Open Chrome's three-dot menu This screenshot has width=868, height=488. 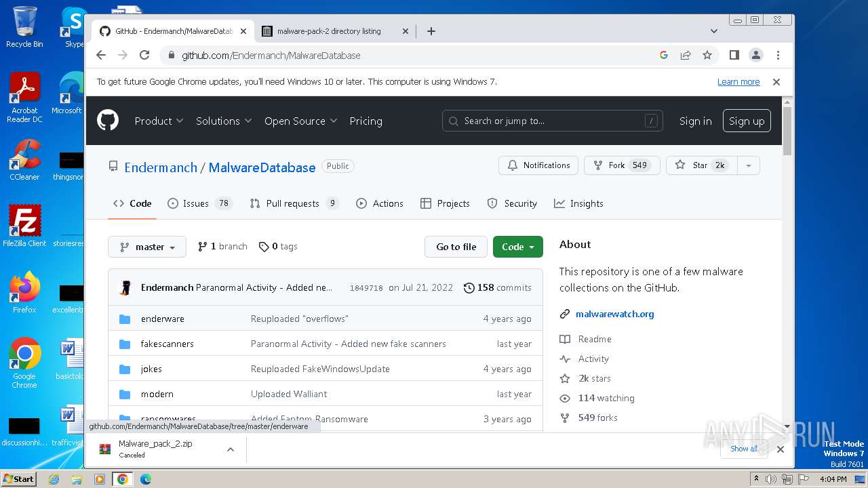[x=778, y=55]
